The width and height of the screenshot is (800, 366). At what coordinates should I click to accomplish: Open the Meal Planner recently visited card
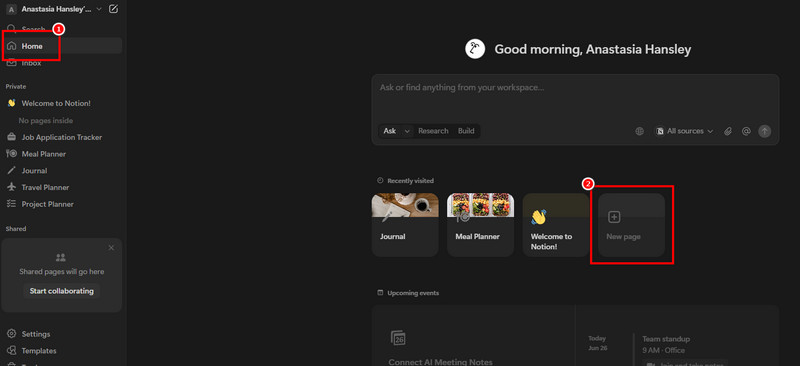click(481, 225)
